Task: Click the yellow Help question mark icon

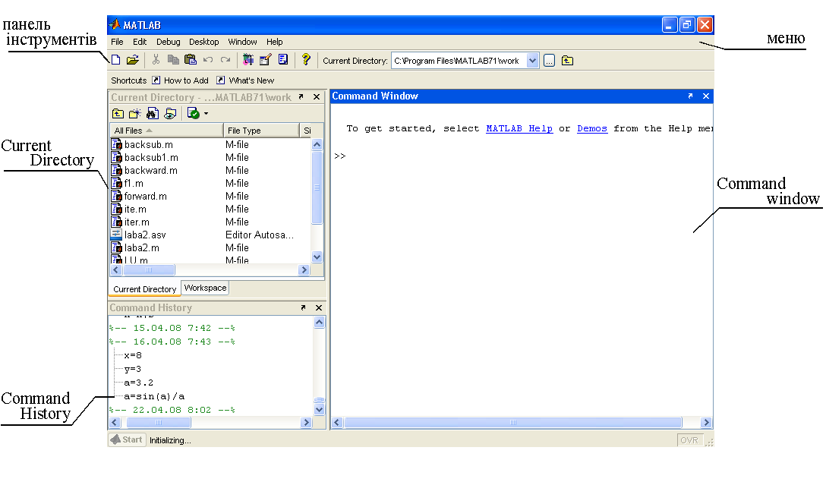Action: pyautogui.click(x=306, y=59)
